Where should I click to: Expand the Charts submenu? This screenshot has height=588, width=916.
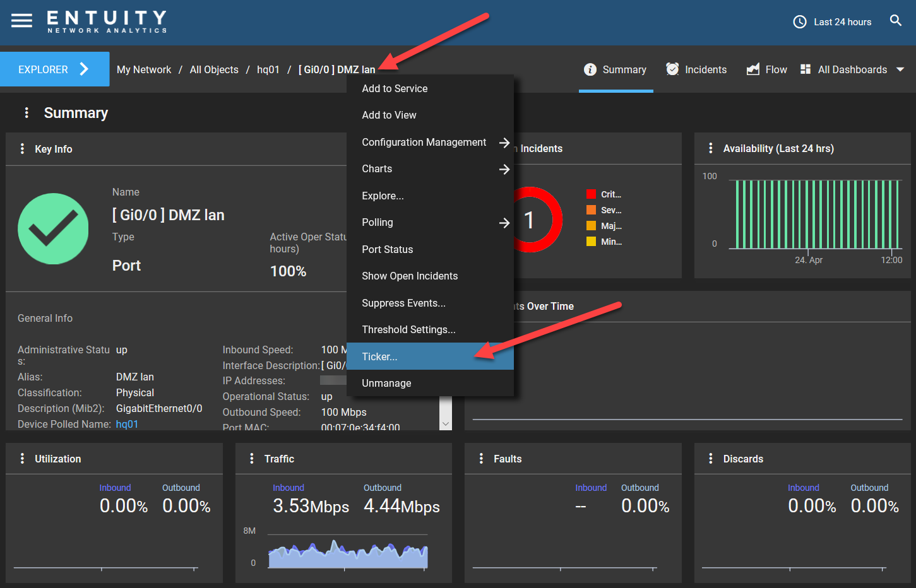504,168
